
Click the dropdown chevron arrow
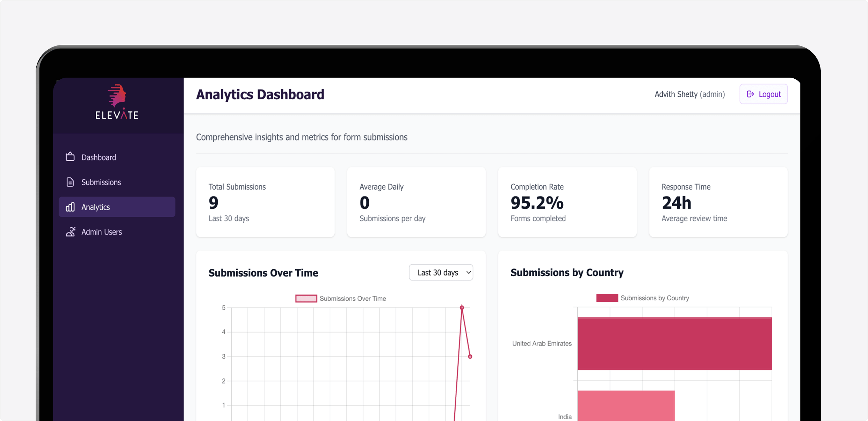pyautogui.click(x=468, y=272)
